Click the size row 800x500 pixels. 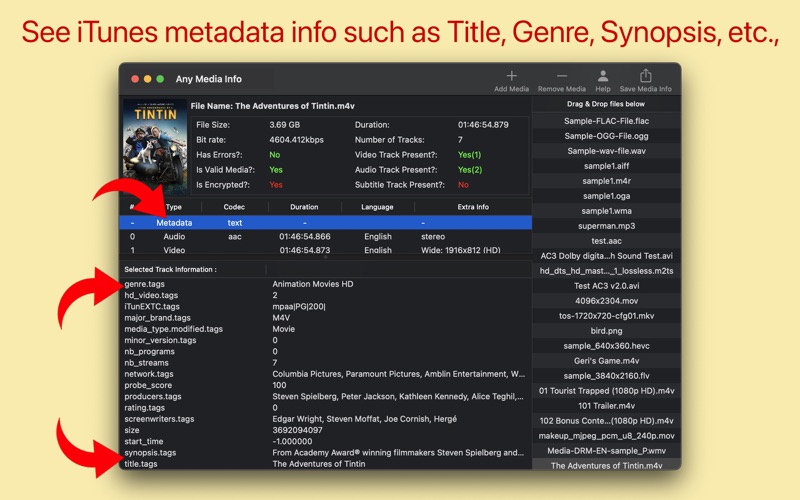[x=326, y=430]
